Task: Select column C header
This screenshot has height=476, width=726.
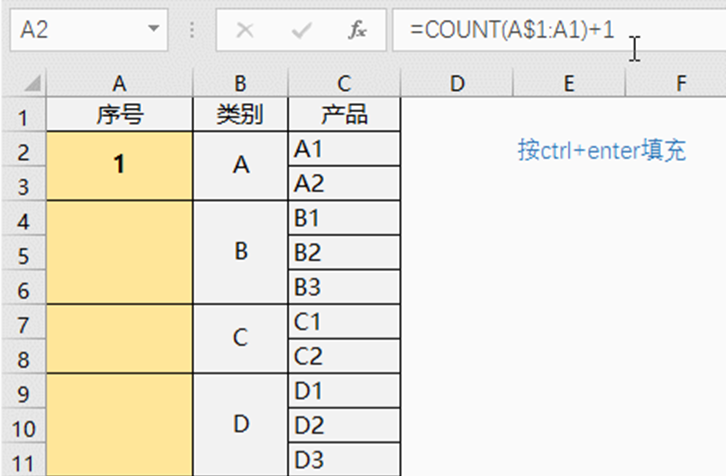Action: pyautogui.click(x=344, y=83)
